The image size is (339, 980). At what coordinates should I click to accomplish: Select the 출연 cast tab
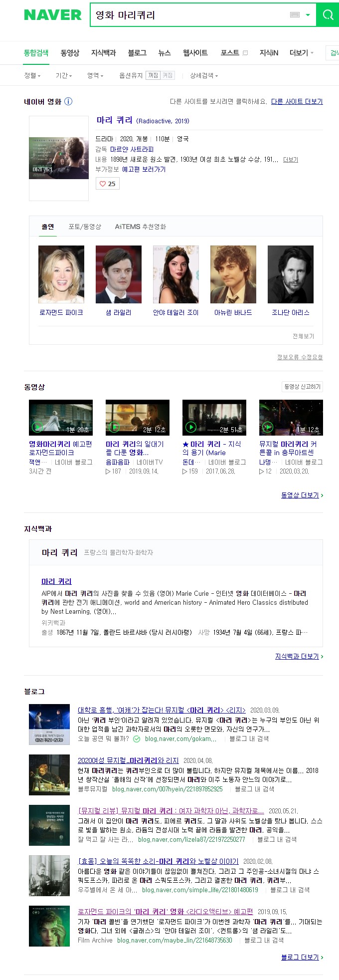(x=47, y=227)
